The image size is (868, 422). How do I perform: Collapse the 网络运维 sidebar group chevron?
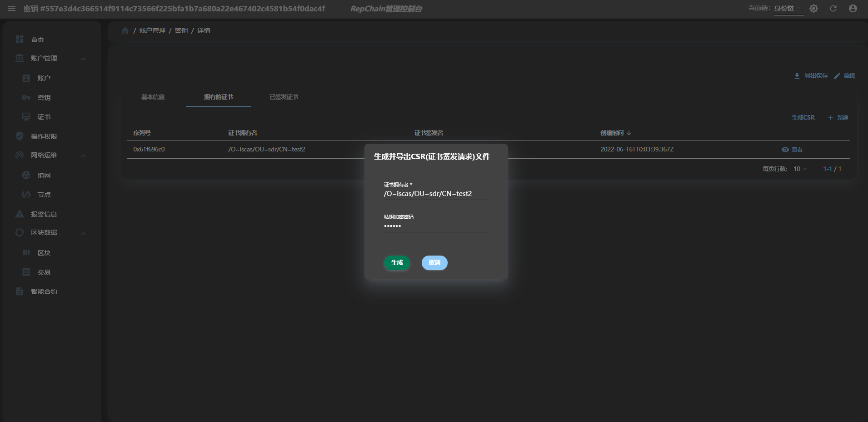pos(84,156)
